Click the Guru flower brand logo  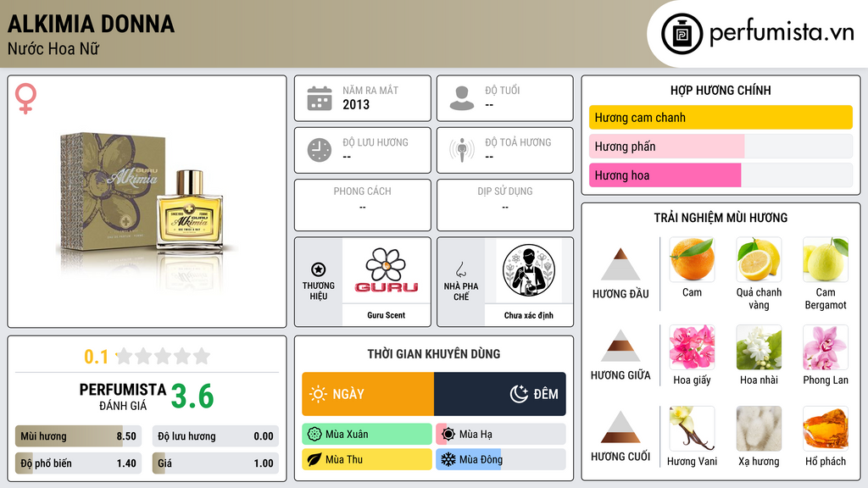pyautogui.click(x=387, y=270)
